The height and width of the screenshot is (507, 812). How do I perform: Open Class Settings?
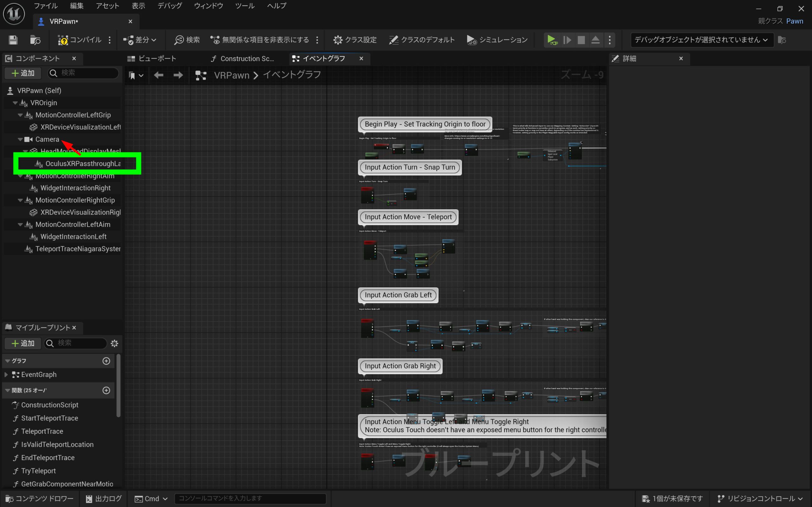355,40
